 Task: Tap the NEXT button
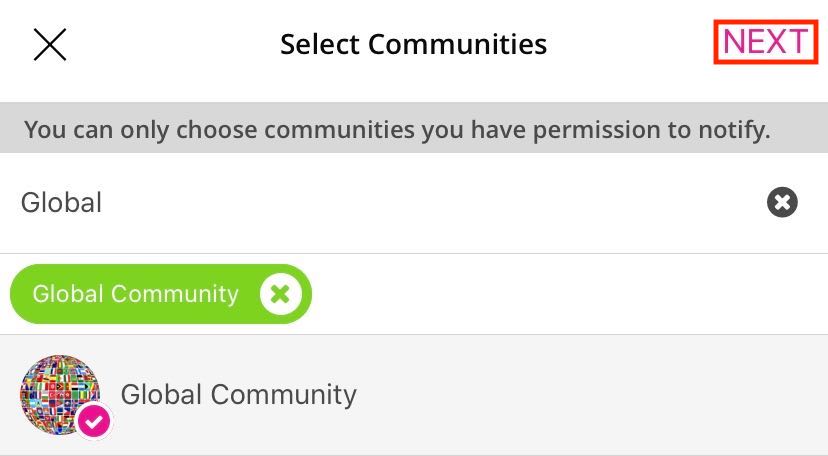click(x=765, y=43)
